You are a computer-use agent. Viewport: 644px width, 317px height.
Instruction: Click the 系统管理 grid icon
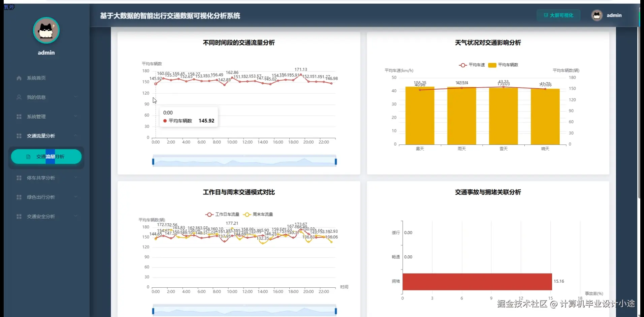click(19, 117)
